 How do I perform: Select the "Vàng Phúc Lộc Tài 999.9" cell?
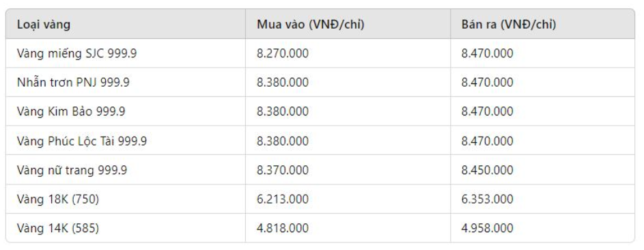click(x=126, y=141)
